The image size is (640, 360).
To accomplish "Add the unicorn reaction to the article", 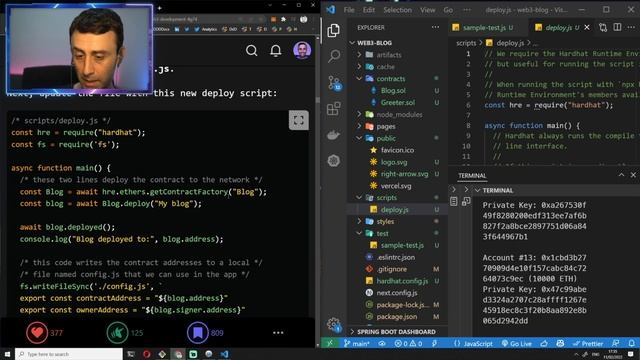I will pyautogui.click(x=117, y=333).
